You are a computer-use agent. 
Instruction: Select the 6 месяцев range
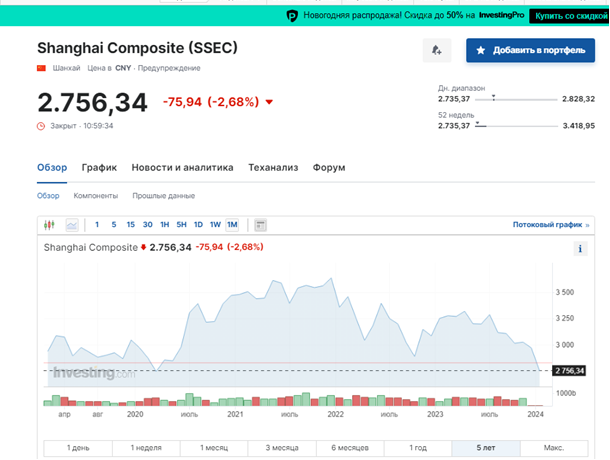tap(350, 448)
